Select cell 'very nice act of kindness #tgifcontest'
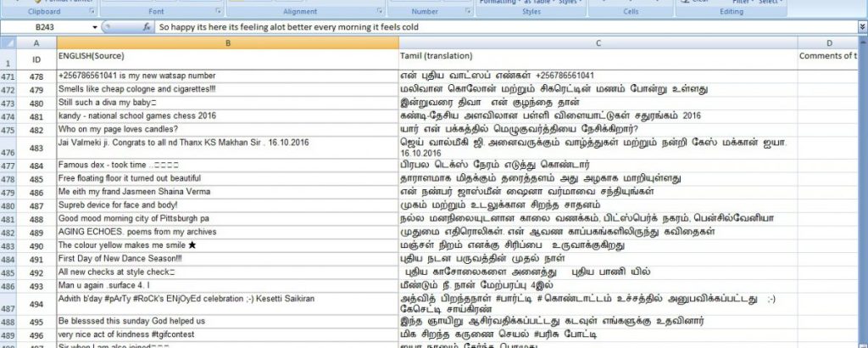The height and width of the screenshot is (348, 868). coord(227,335)
